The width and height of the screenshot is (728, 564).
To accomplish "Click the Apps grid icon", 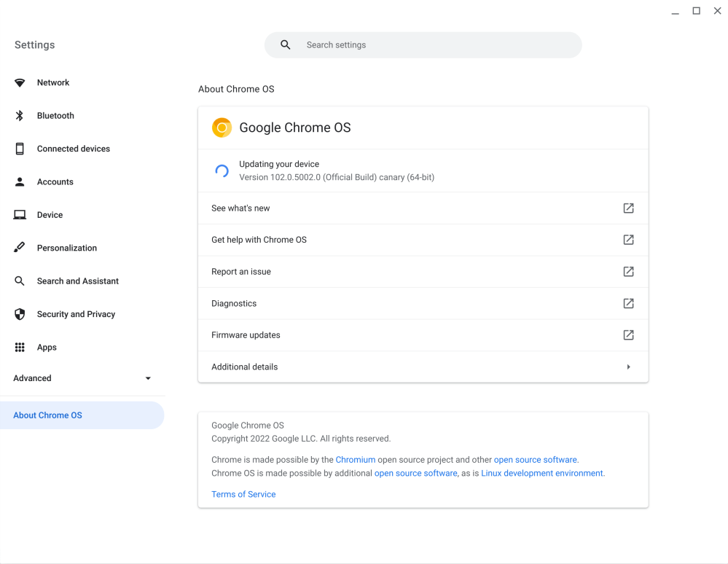I will tap(20, 348).
